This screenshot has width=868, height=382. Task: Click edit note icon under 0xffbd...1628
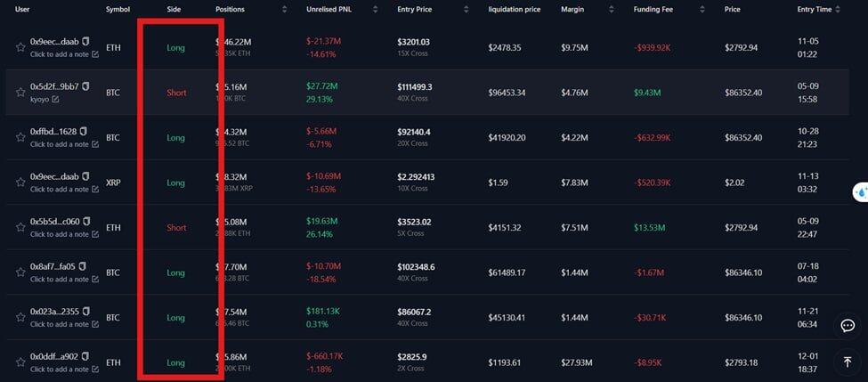(x=95, y=144)
